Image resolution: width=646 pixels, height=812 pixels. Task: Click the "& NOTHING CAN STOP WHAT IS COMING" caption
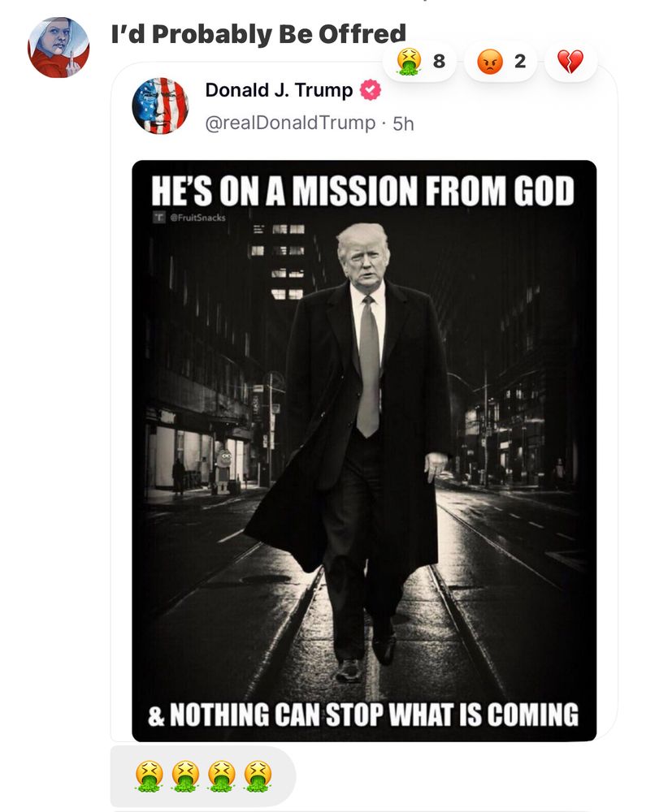363,715
